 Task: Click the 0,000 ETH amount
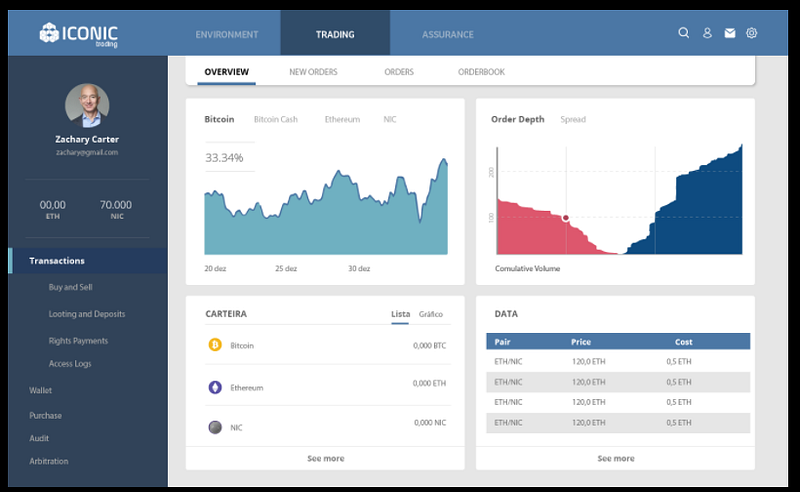point(430,383)
